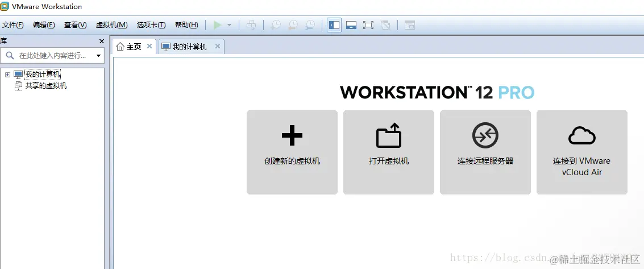Click the search magnifier icon
This screenshot has width=644, height=269.
[x=10, y=55]
